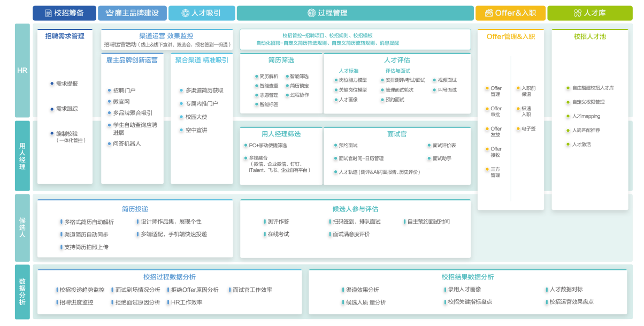Click the 管理面试轮次 item

(x=400, y=90)
